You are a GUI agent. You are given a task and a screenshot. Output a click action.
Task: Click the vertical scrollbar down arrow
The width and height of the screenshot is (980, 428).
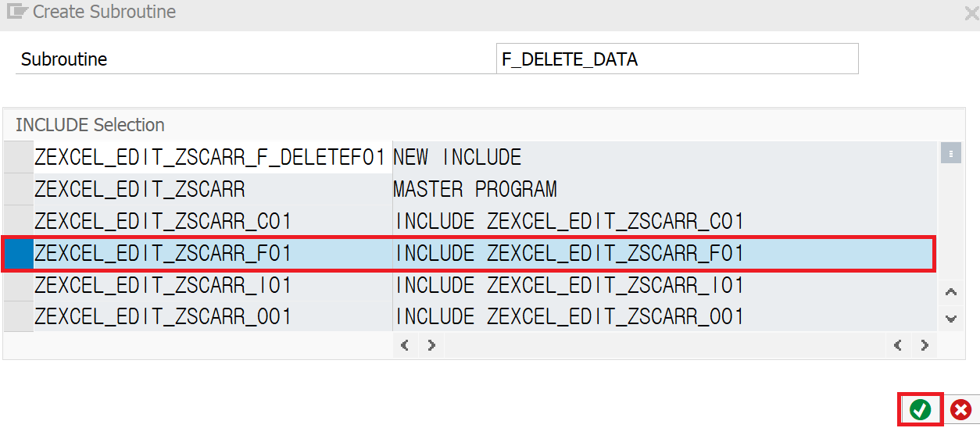(x=951, y=319)
